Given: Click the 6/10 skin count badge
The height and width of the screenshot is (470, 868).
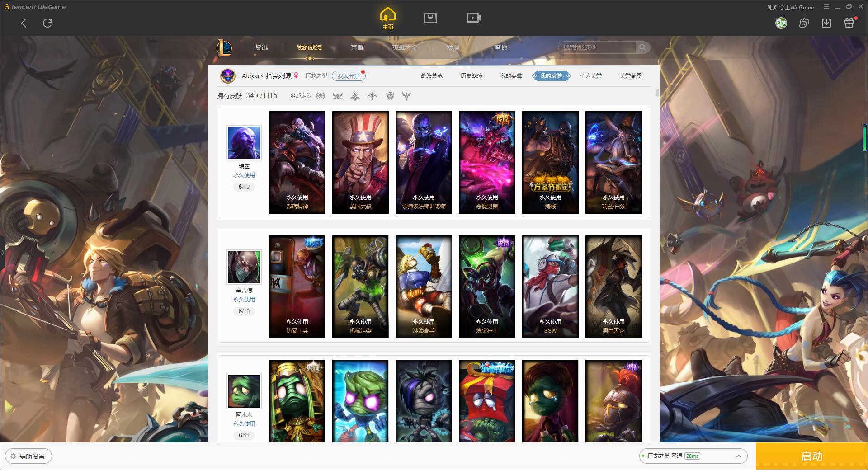Looking at the screenshot, I should pyautogui.click(x=244, y=311).
